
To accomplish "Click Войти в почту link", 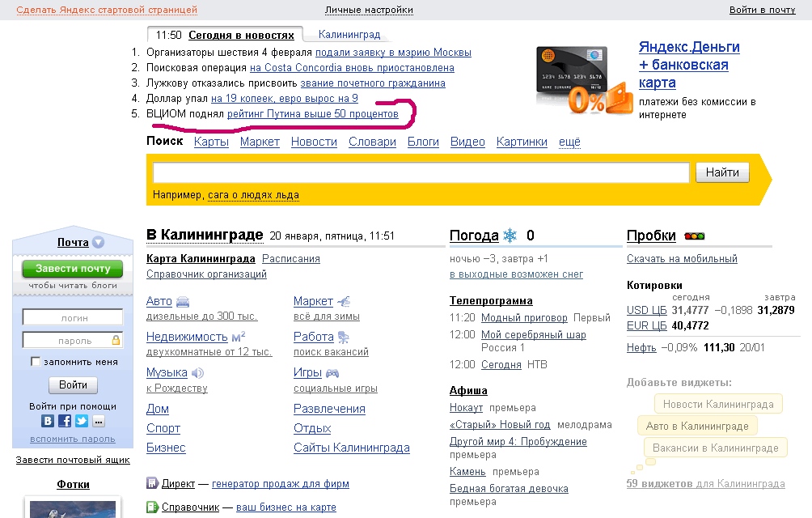I will click(x=763, y=10).
